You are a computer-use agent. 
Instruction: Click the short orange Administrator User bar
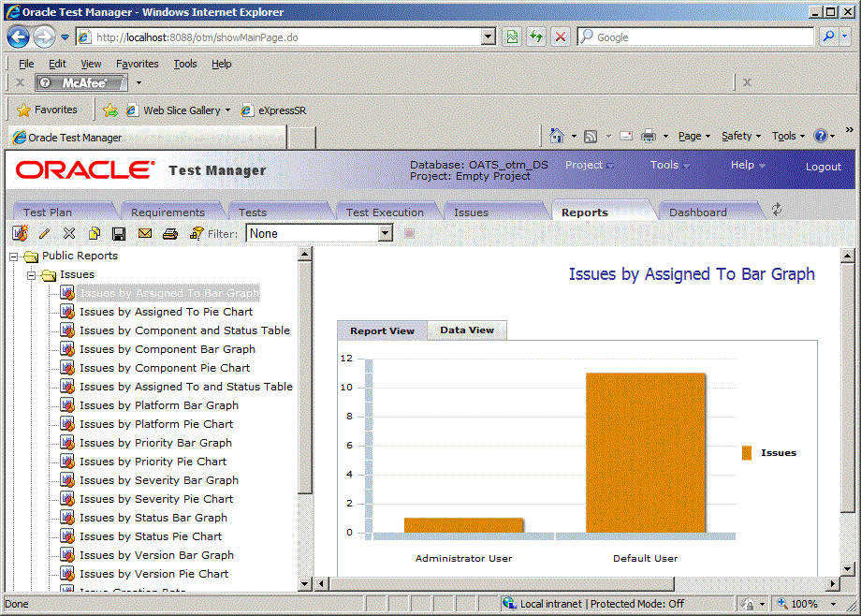(464, 525)
